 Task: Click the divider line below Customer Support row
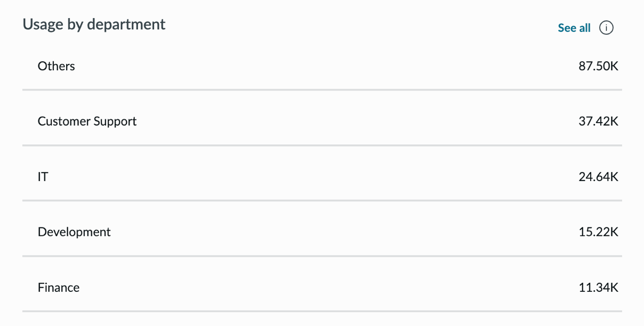pos(322,145)
